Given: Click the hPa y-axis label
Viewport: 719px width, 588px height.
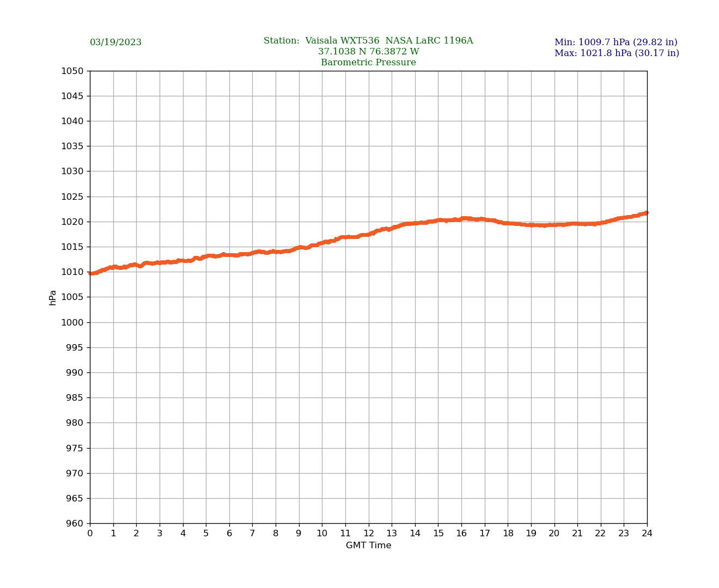Looking at the screenshot, I should click(x=53, y=297).
